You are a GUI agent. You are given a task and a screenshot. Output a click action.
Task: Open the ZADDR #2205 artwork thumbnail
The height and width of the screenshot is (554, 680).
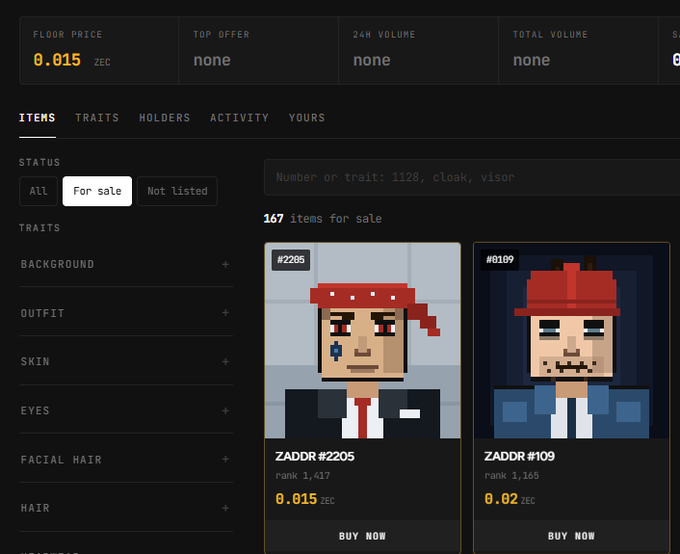[363, 341]
